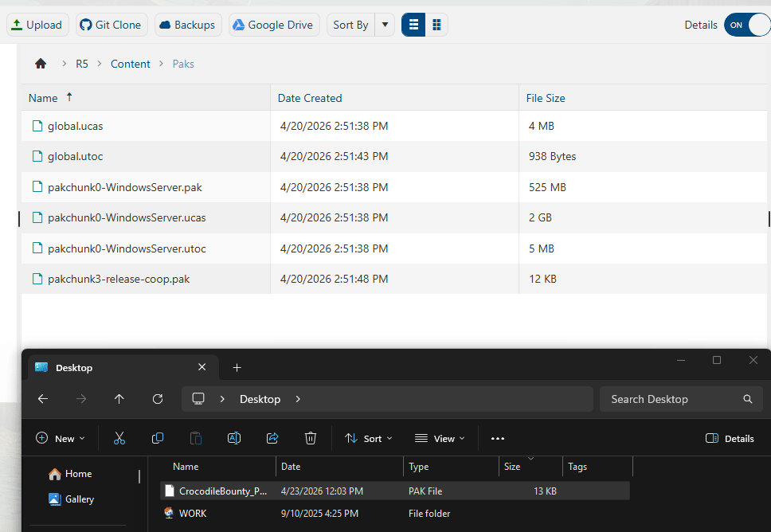Click the Delete trash bin icon

pos(311,438)
